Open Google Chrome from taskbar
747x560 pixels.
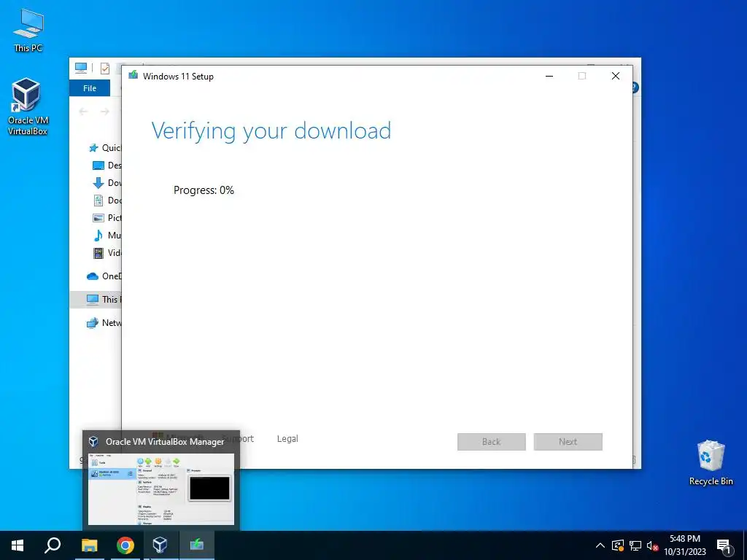[125, 545]
